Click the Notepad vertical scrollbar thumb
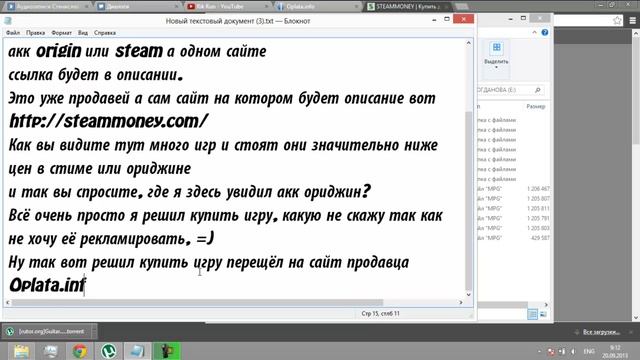Screen dimensions: 640x360 469,200
